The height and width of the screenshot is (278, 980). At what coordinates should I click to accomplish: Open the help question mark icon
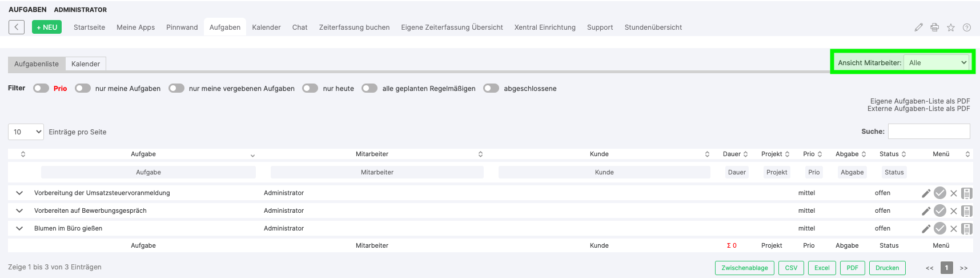[x=967, y=27]
